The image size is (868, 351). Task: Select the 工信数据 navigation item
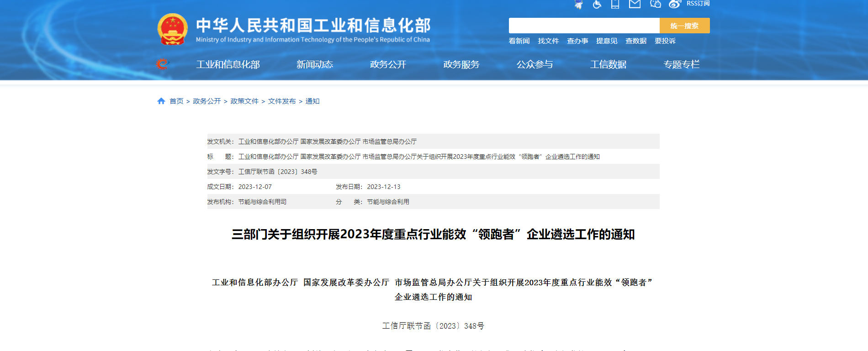608,65
